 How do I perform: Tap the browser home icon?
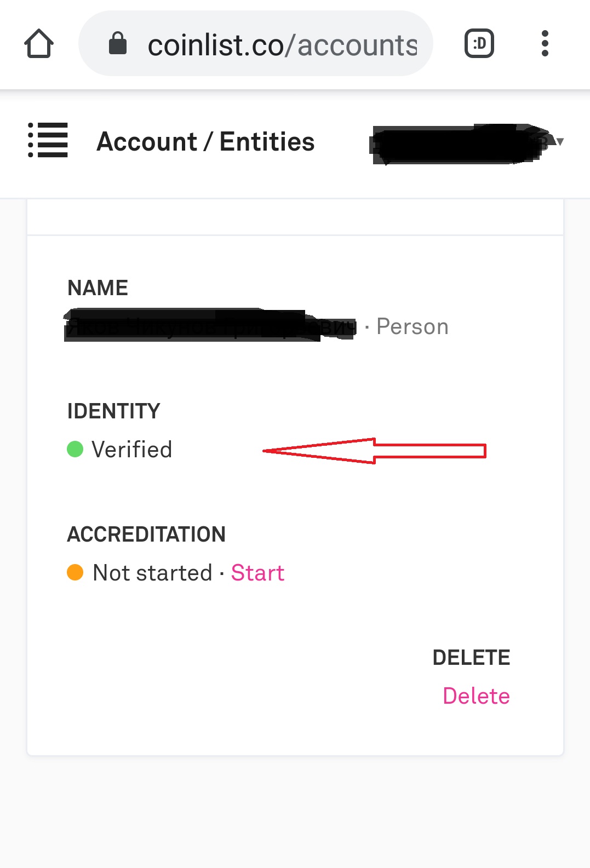[39, 44]
